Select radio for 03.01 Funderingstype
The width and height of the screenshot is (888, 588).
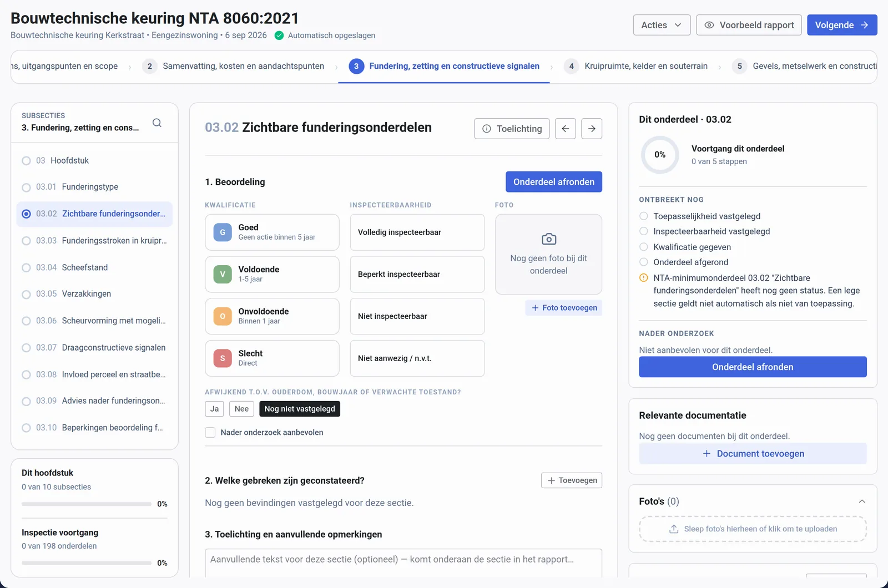pos(26,187)
